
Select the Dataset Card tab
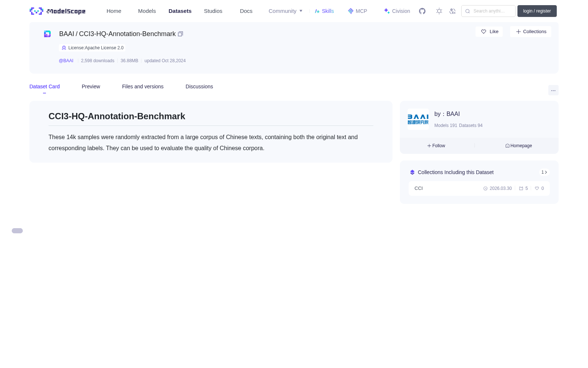click(x=44, y=86)
